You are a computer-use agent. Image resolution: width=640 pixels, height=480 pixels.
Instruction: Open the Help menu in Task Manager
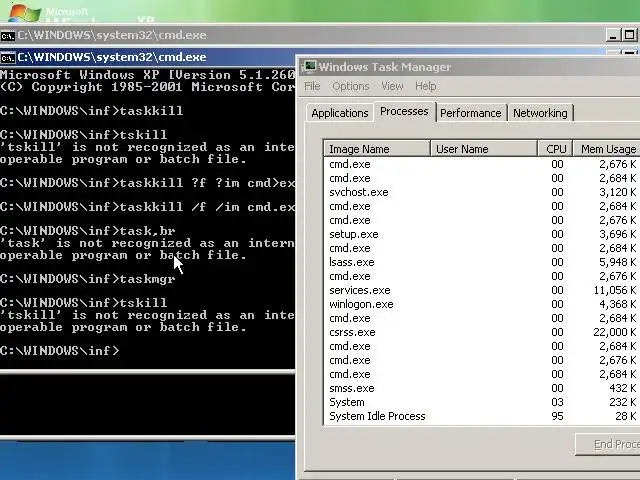pyautogui.click(x=426, y=86)
